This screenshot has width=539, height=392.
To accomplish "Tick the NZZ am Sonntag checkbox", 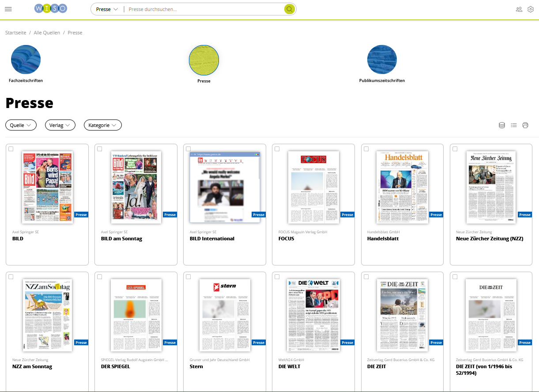I will pos(11,277).
